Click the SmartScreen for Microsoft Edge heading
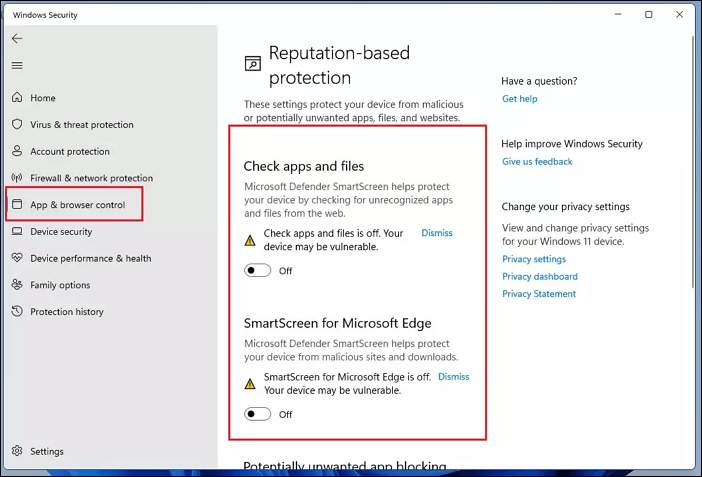Screen dimensions: 702x477 (x=338, y=323)
